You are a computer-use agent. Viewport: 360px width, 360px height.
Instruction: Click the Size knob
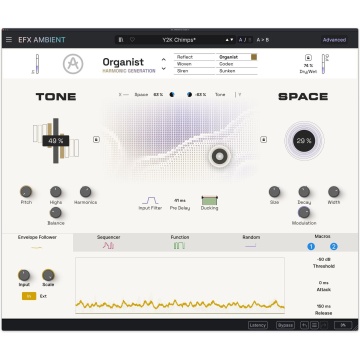pyautogui.click(x=274, y=192)
